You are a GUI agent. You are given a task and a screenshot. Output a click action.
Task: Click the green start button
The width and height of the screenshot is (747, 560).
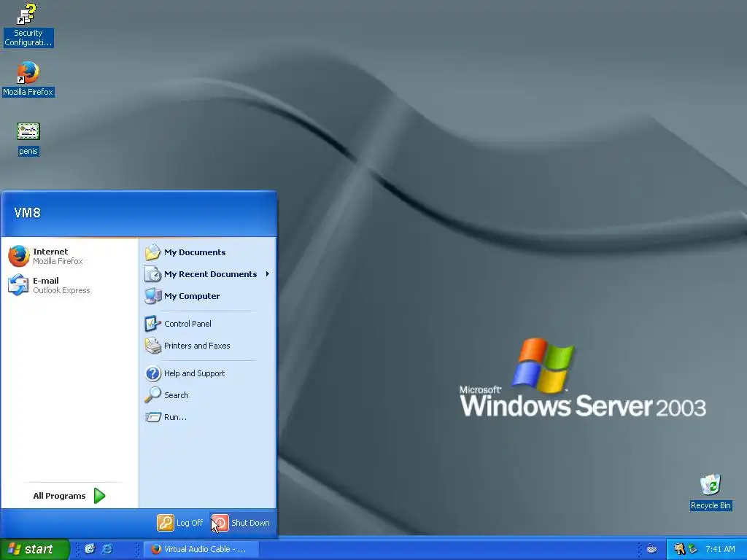[34, 549]
